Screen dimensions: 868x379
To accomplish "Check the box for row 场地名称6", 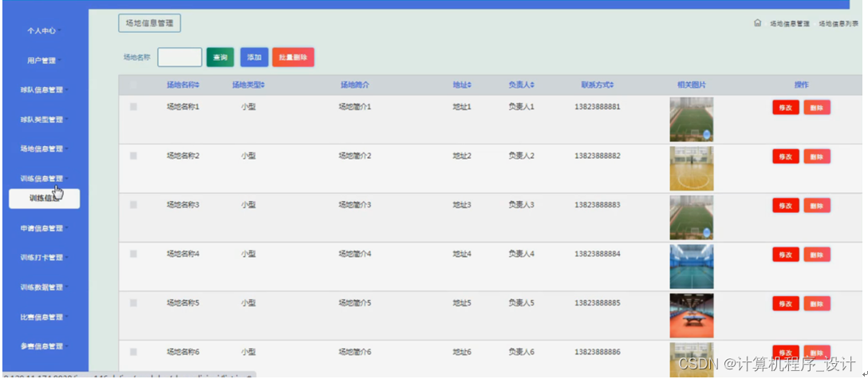I will pyautogui.click(x=133, y=352).
